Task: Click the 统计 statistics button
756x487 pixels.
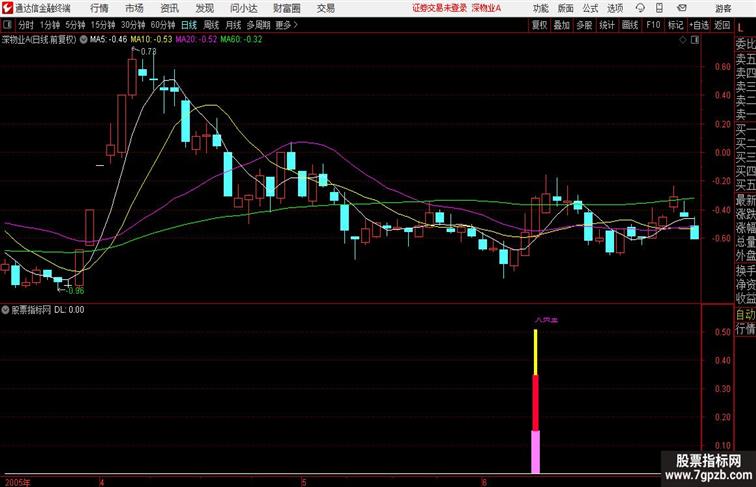Action: (x=607, y=25)
